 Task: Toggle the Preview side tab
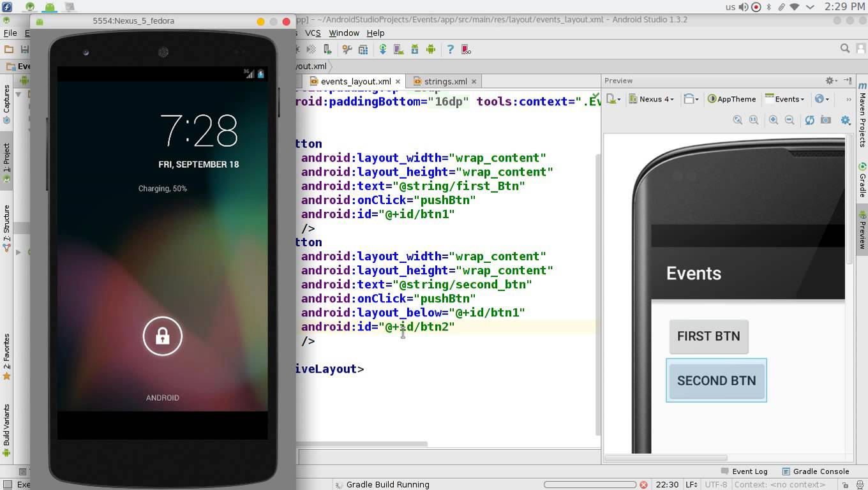tap(862, 230)
